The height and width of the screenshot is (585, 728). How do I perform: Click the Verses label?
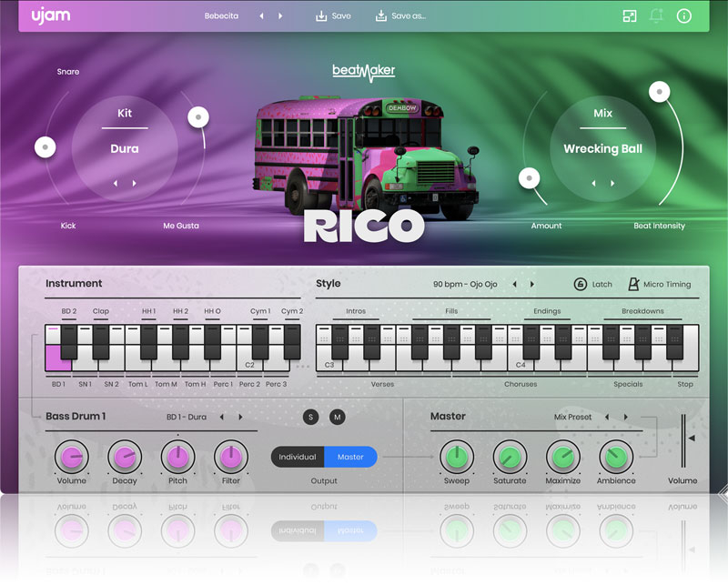(382, 384)
